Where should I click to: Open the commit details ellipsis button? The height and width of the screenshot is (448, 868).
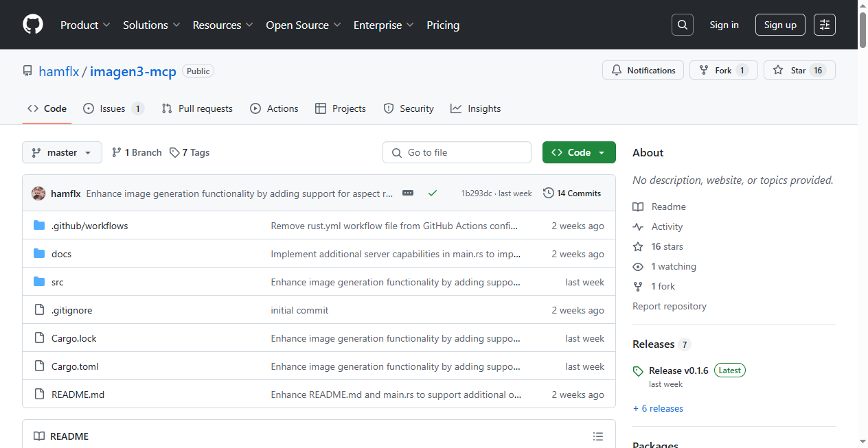pyautogui.click(x=408, y=193)
